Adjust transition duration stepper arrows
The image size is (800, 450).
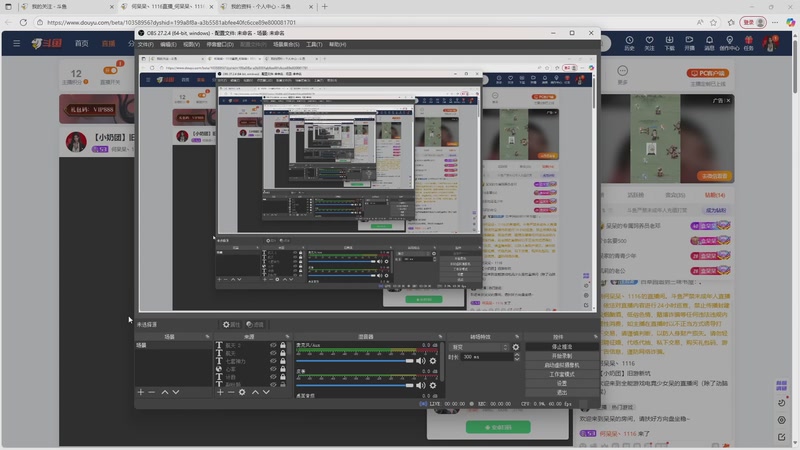[516, 357]
